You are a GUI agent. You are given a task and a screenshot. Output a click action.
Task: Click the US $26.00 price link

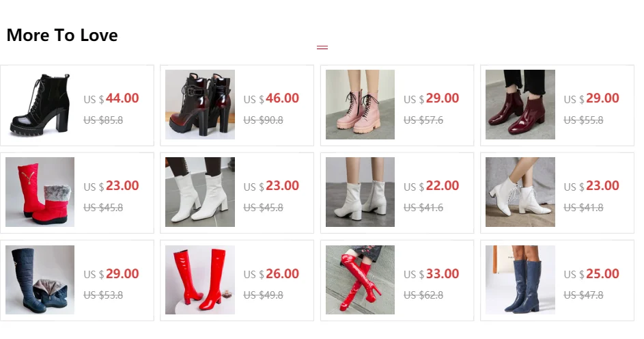click(272, 274)
